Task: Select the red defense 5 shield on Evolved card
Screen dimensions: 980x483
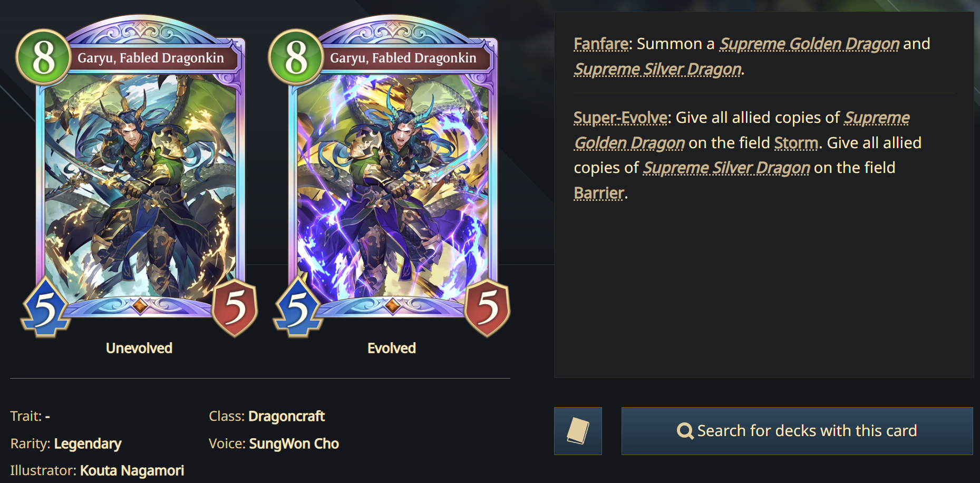Action: 488,308
